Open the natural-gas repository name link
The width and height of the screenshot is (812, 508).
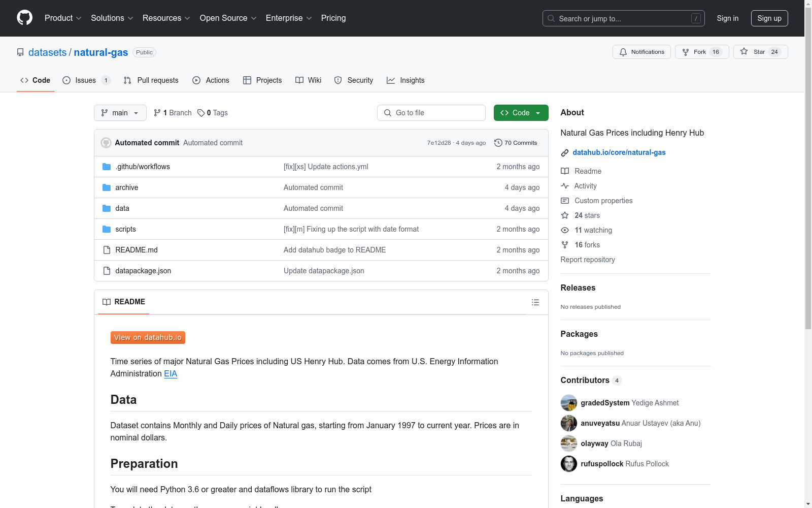pos(101,52)
